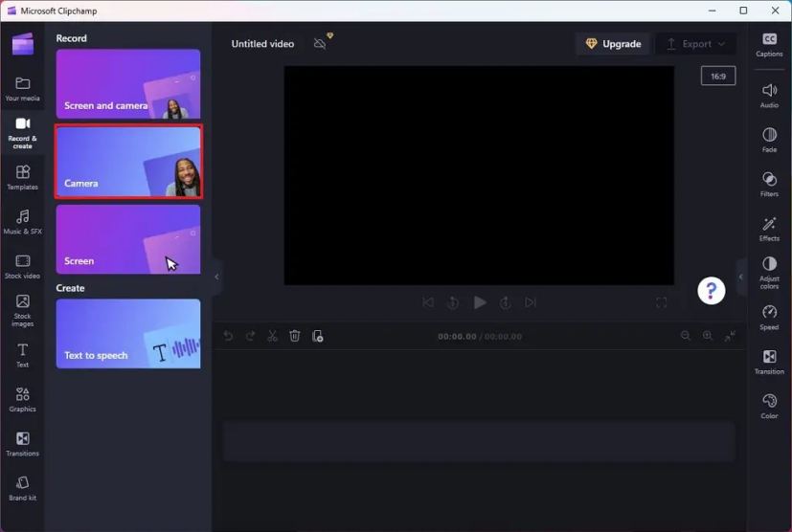Choose Screen and camera recording
The height and width of the screenshot is (532, 792).
(128, 84)
